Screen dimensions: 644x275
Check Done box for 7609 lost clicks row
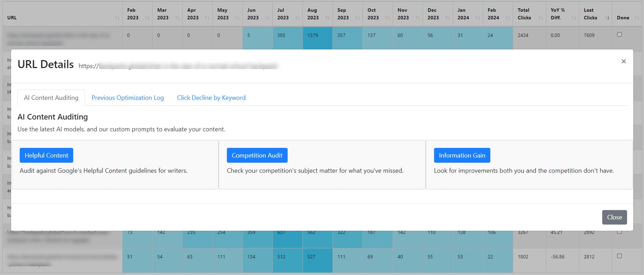click(619, 35)
